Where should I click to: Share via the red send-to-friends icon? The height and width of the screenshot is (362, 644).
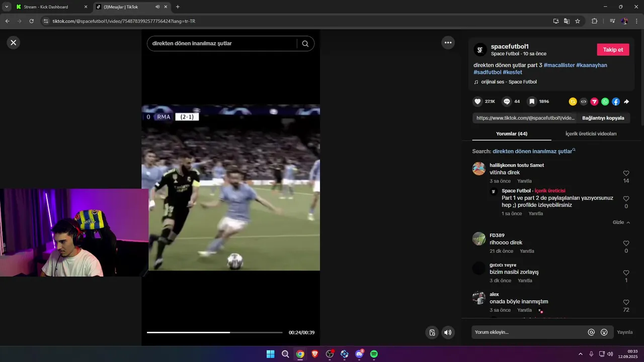(x=594, y=102)
